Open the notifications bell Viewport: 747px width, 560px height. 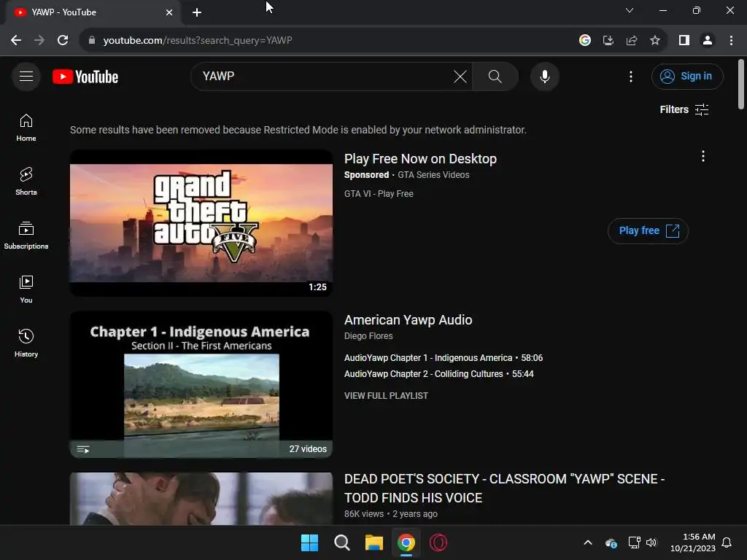tap(727, 542)
